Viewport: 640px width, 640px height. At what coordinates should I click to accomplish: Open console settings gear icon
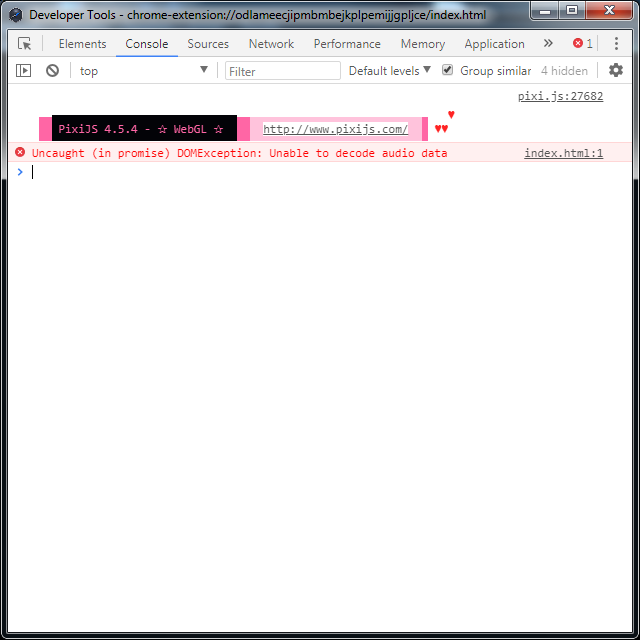click(x=616, y=70)
